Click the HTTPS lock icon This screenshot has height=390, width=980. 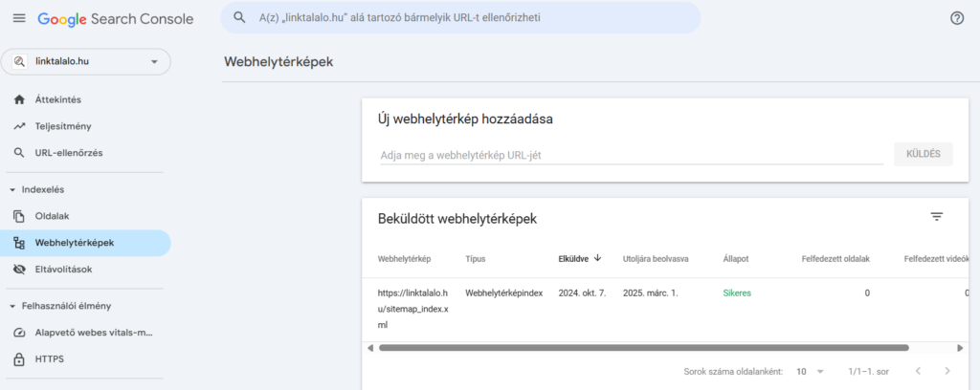click(x=19, y=359)
